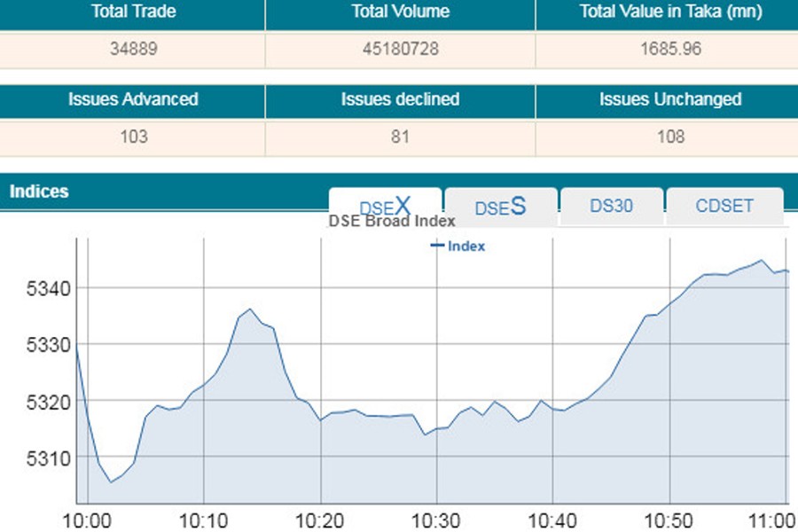Click the total trade value 34889
The width and height of the screenshot is (798, 532).
click(x=133, y=49)
